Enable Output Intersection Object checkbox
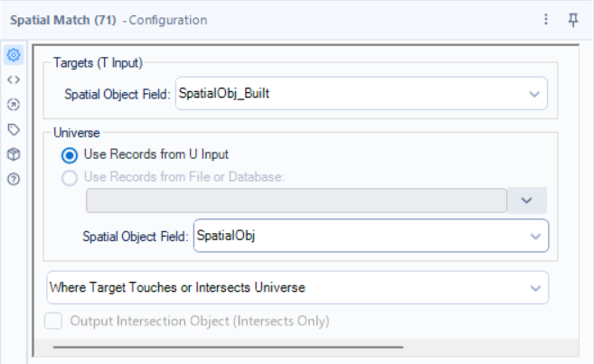The width and height of the screenshot is (594, 364). coord(54,321)
